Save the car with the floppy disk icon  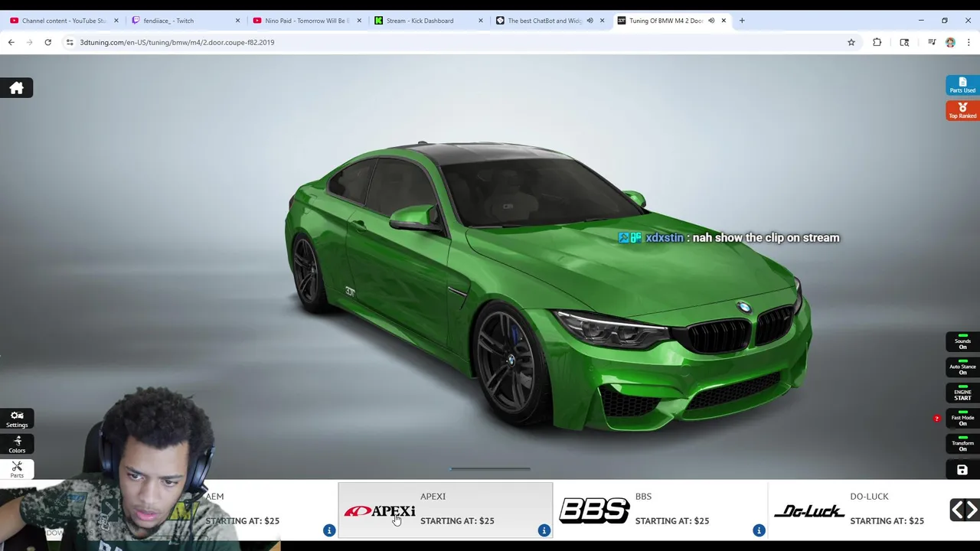[962, 470]
